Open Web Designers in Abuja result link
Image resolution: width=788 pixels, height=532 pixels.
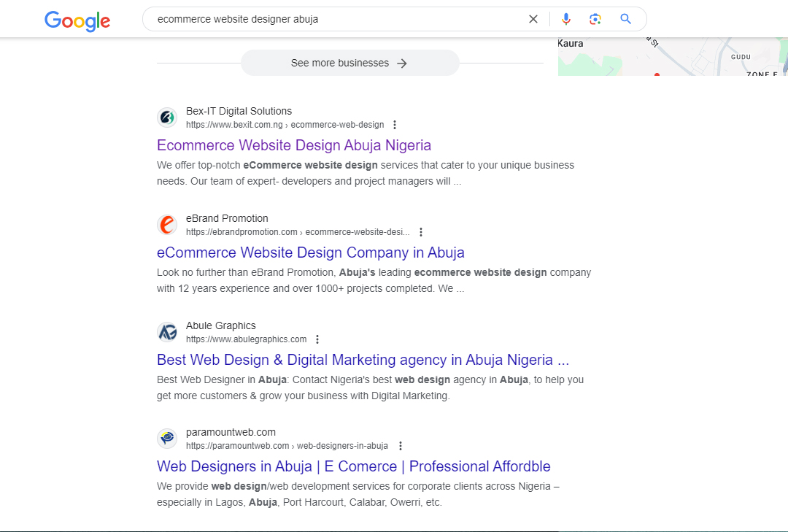[354, 466]
